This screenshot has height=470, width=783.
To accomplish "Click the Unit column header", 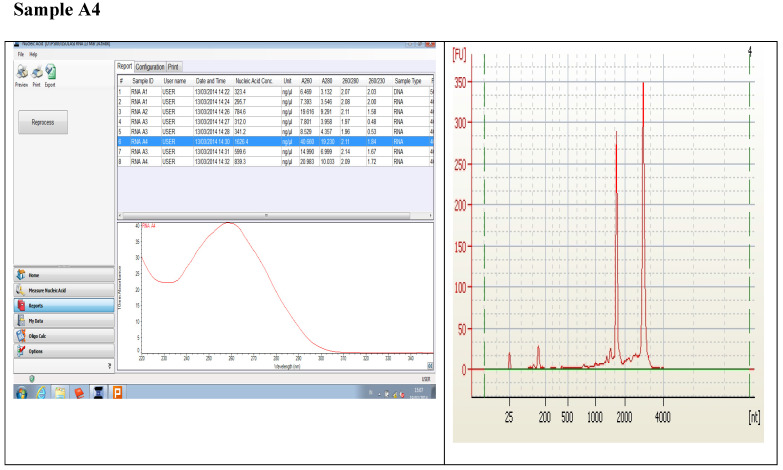I will [289, 81].
